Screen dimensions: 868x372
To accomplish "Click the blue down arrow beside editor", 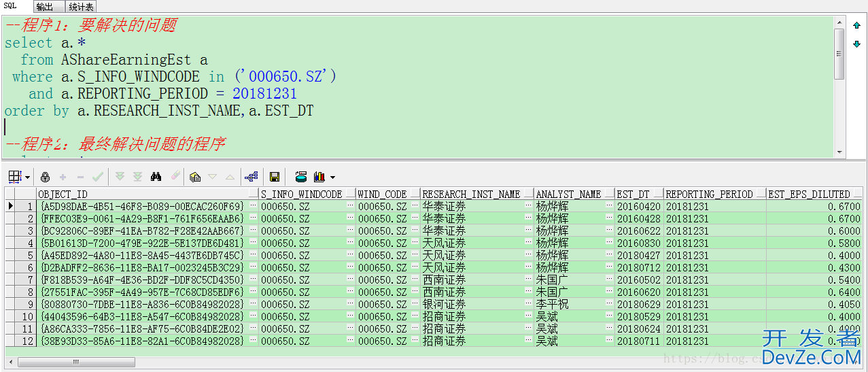I will click(x=856, y=44).
